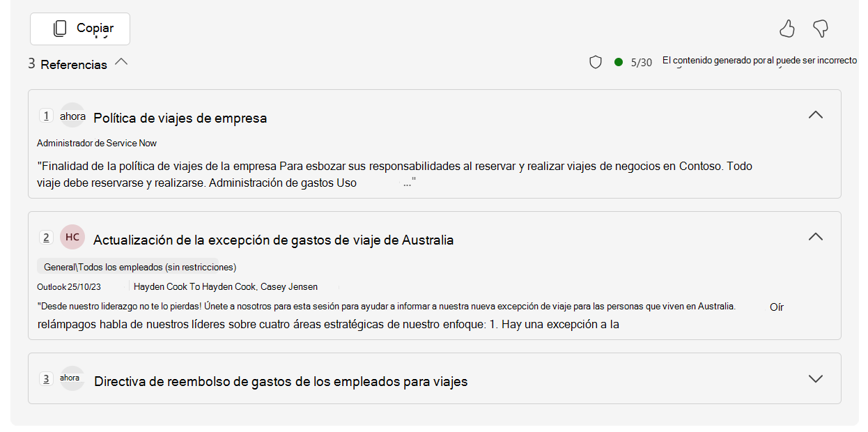Click the Copiar button
868x432 pixels.
pyautogui.click(x=79, y=29)
